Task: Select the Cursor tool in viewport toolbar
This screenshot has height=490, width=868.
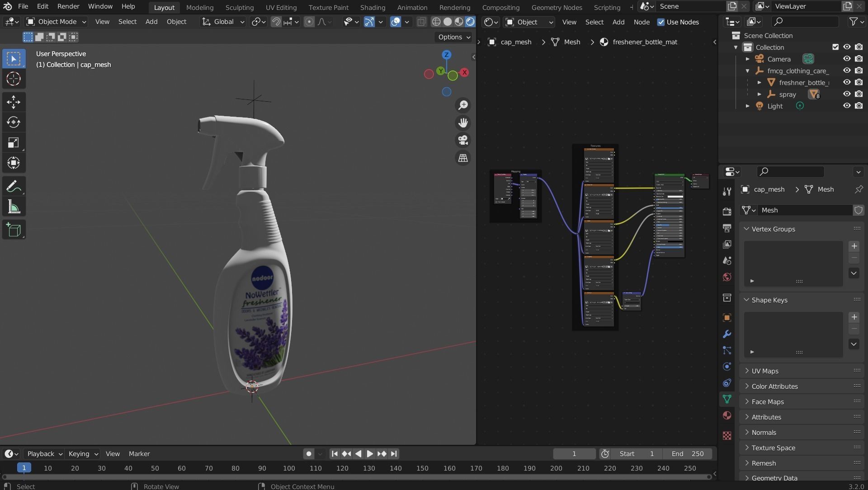Action: click(14, 79)
